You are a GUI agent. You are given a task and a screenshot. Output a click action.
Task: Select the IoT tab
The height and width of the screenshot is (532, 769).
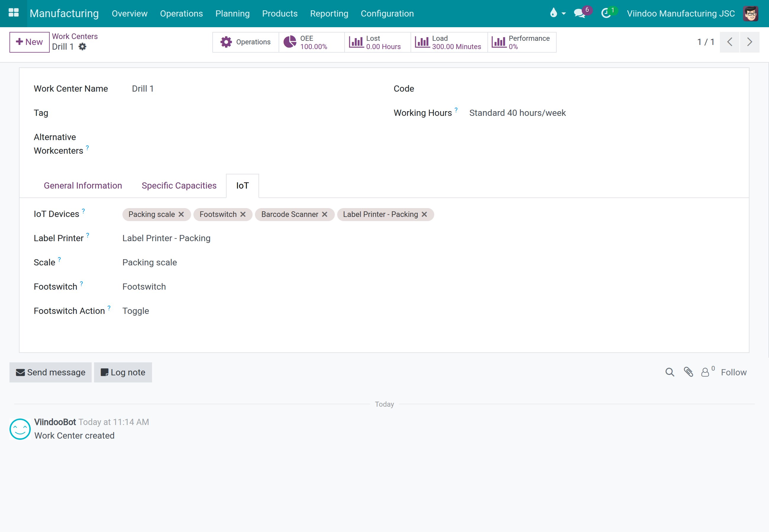tap(243, 186)
